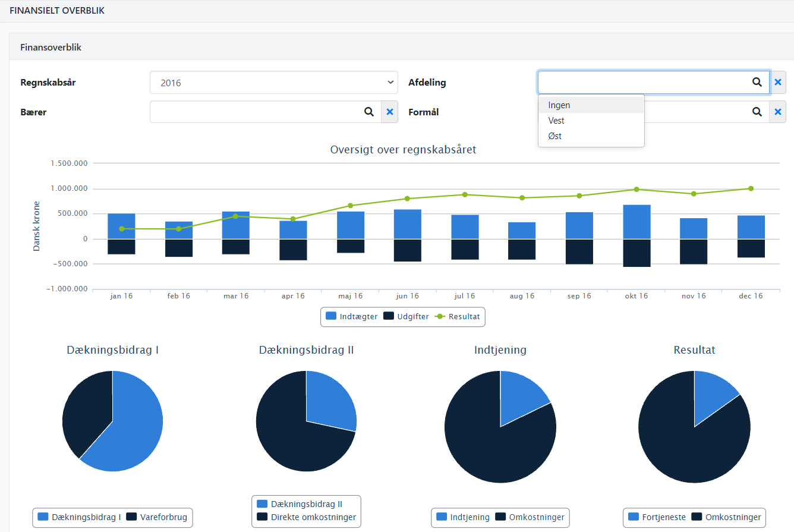Click the search icon in Bærer field
This screenshot has height=532, width=794.
[x=369, y=112]
